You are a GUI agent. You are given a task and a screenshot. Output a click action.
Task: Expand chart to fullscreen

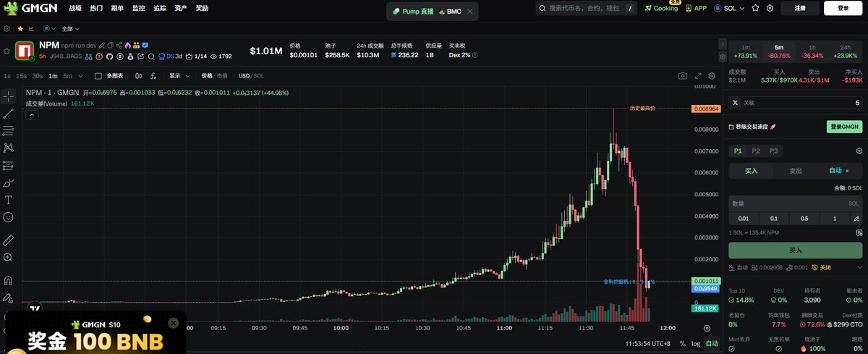click(x=698, y=75)
